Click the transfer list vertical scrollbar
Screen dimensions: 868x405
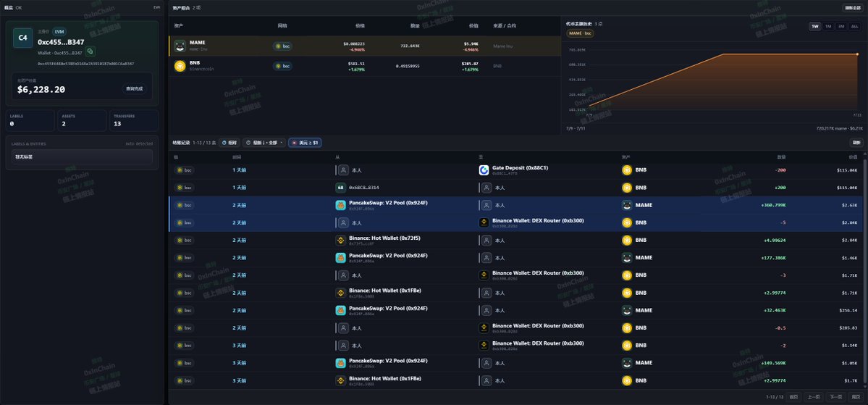(x=865, y=272)
